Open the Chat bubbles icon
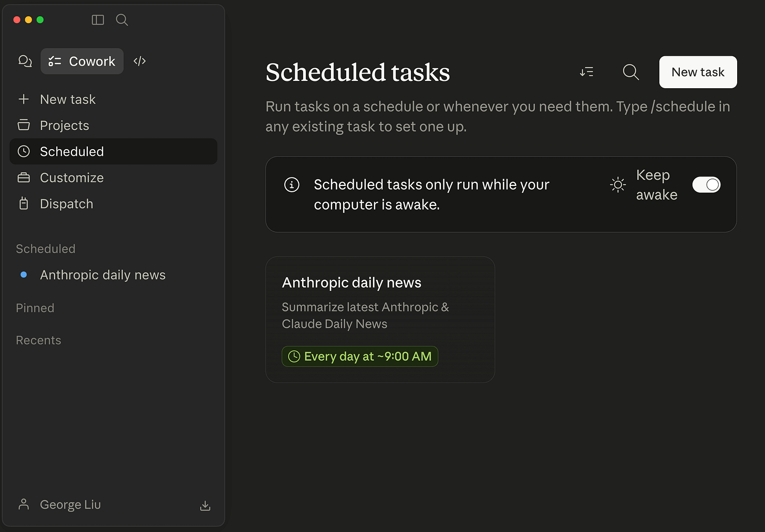The width and height of the screenshot is (765, 532). tap(25, 61)
